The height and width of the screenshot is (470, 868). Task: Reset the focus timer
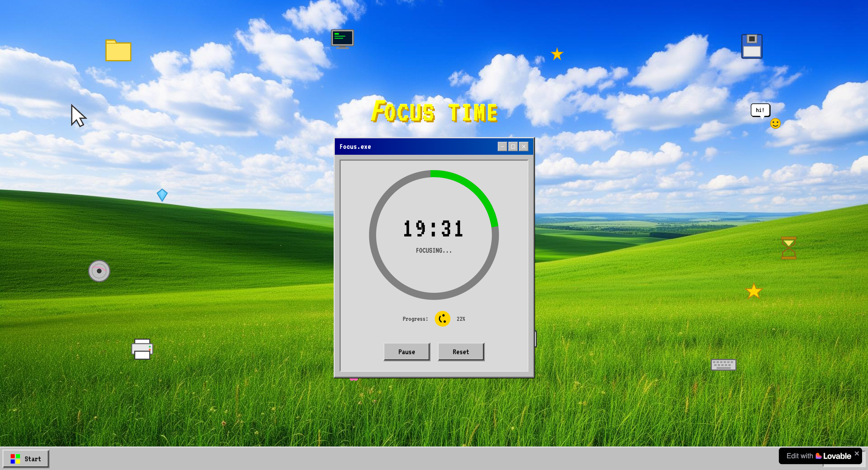[x=461, y=352]
